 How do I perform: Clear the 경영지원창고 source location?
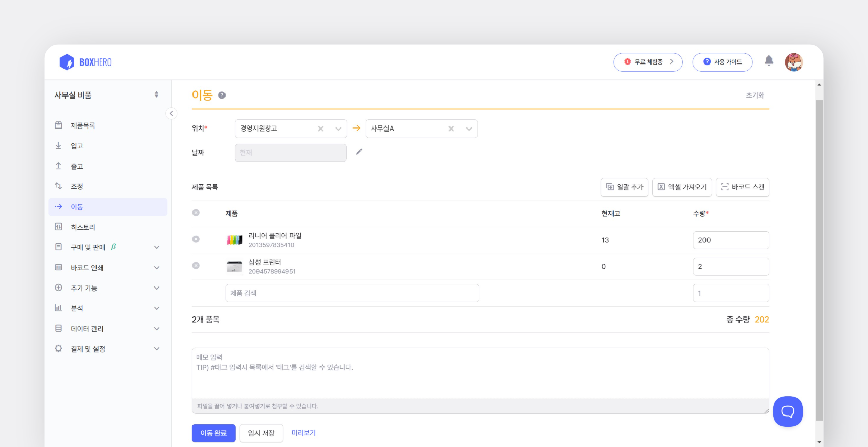tap(320, 129)
